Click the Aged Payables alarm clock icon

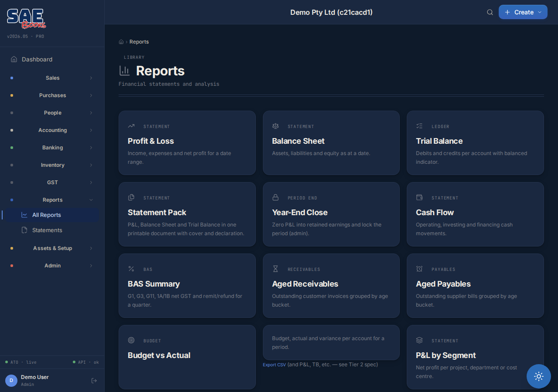coord(419,269)
